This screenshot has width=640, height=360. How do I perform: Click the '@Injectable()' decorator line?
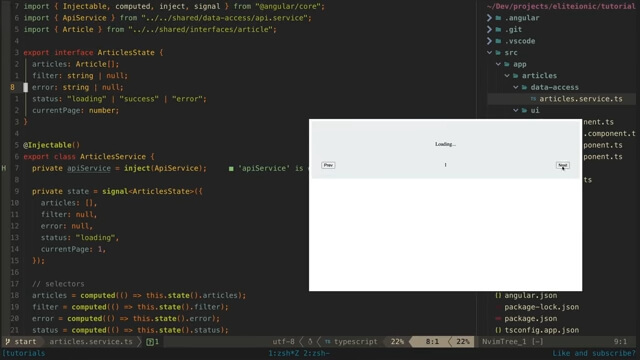point(51,145)
